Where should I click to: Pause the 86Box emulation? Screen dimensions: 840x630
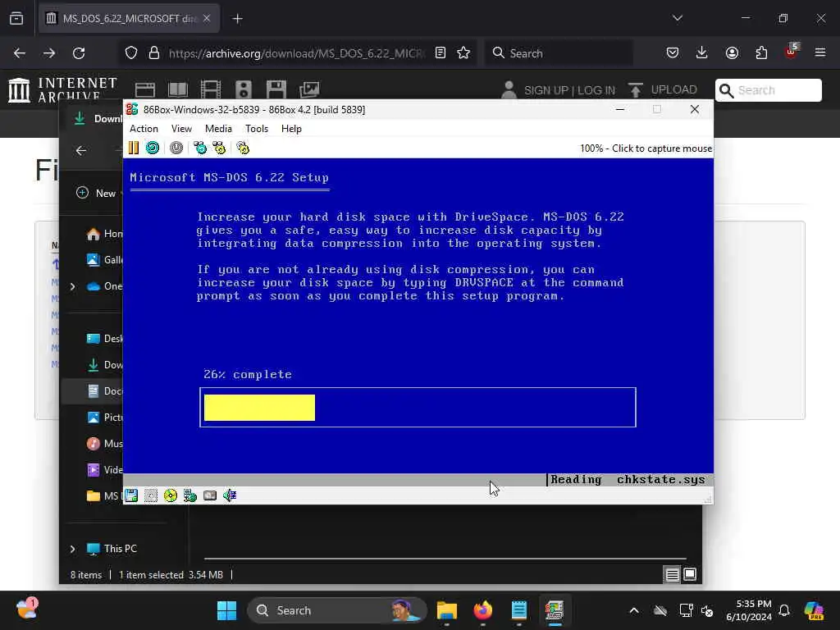[x=134, y=148]
